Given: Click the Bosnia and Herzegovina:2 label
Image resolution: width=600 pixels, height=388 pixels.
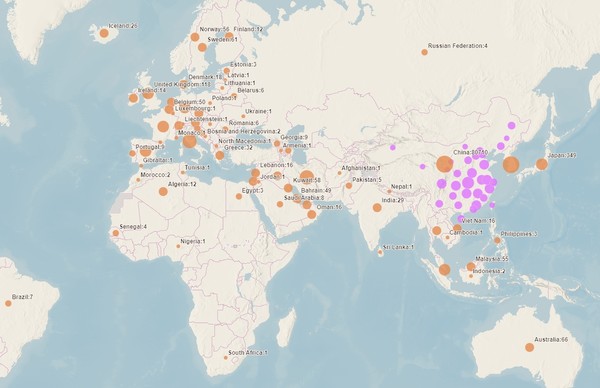Looking at the screenshot, I should (244, 132).
